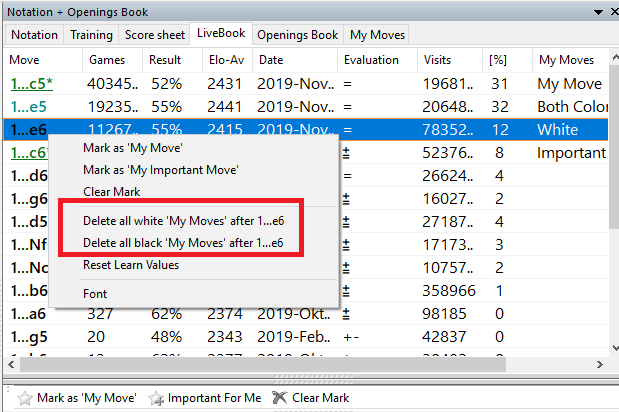Open the Openings Book tab
The image size is (619, 412).
point(297,34)
